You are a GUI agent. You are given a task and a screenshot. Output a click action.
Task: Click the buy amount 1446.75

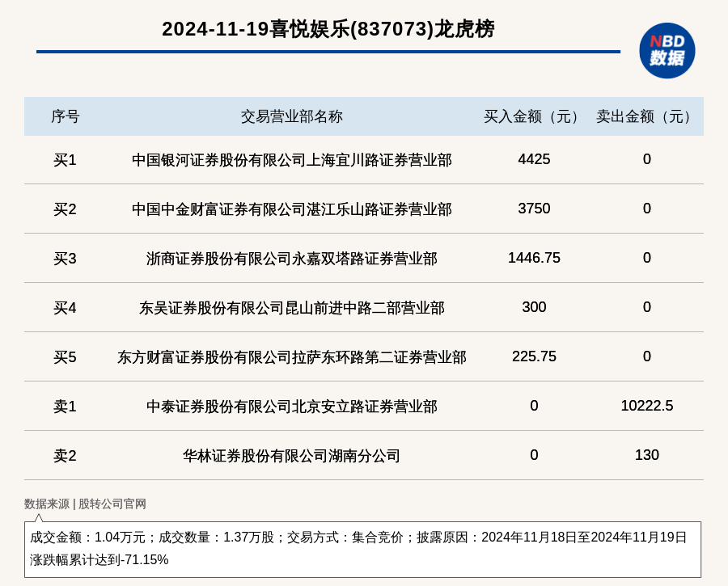click(x=534, y=258)
